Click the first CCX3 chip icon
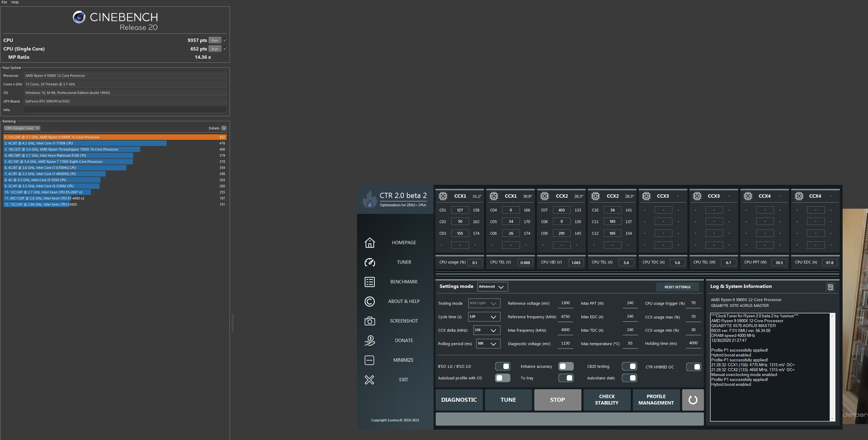Screen dimensions: 868x440 (x=646, y=196)
